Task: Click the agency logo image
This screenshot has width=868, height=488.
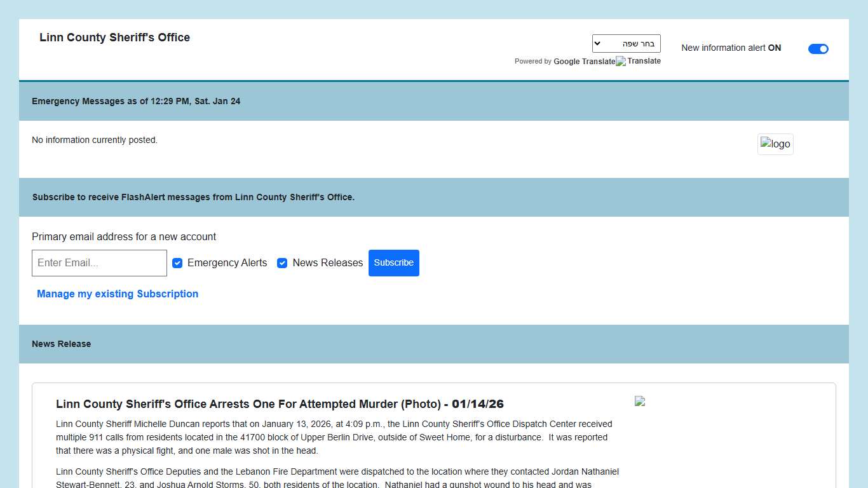Action: 775,144
